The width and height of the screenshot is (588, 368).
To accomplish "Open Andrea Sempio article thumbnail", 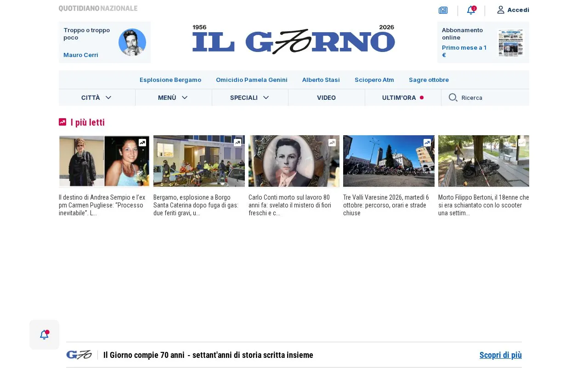I will [x=104, y=161].
